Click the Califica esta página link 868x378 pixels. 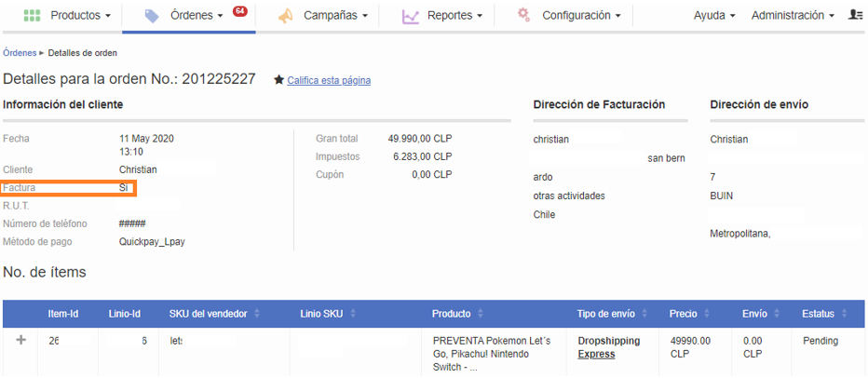tap(329, 81)
